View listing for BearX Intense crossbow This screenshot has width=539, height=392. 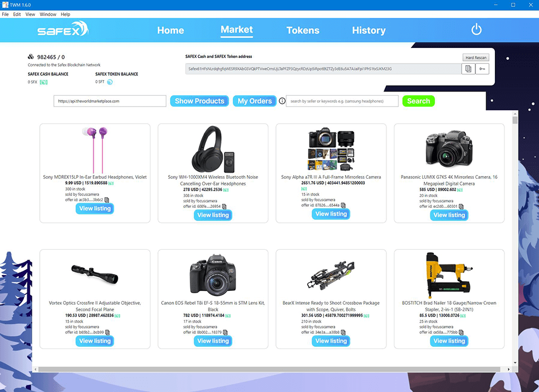[331, 341]
